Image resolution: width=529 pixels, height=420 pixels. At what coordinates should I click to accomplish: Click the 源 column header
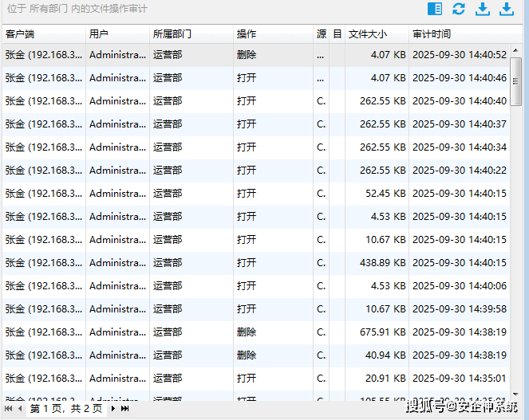point(322,33)
